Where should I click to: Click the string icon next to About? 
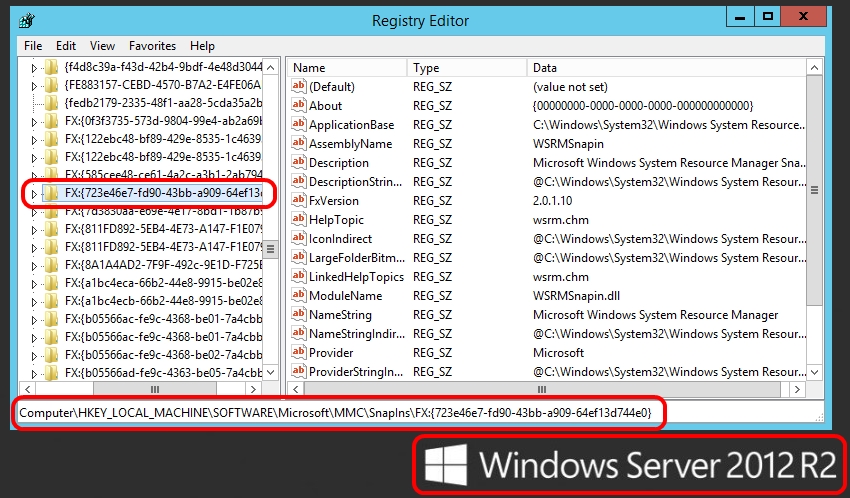(x=299, y=105)
